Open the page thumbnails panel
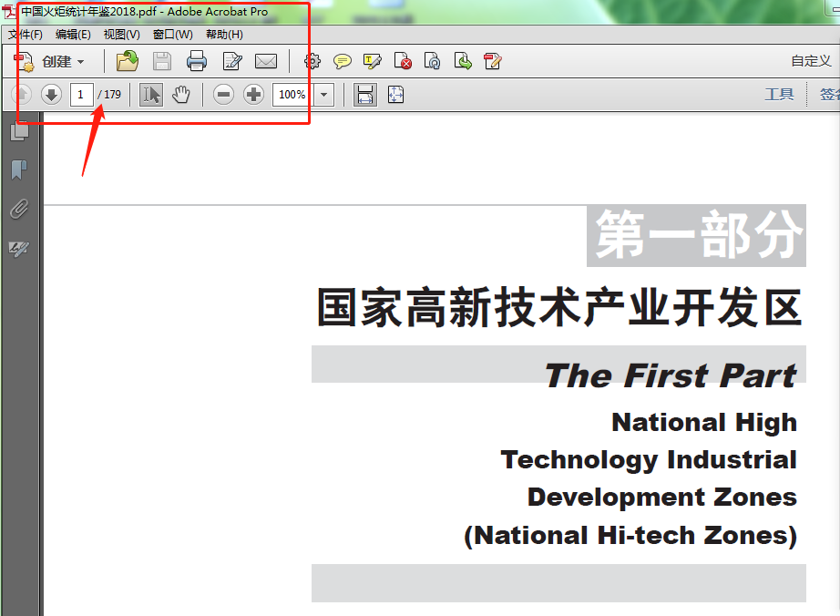 19,131
